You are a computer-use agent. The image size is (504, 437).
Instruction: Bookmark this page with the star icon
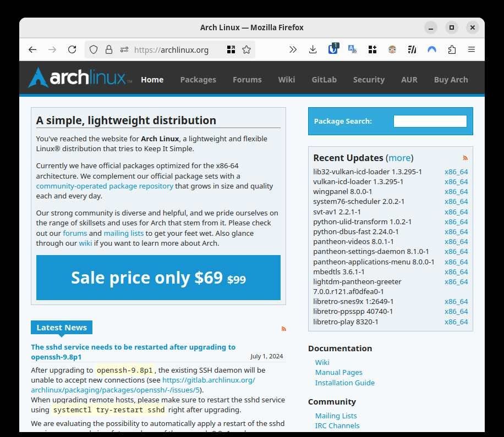click(x=246, y=49)
